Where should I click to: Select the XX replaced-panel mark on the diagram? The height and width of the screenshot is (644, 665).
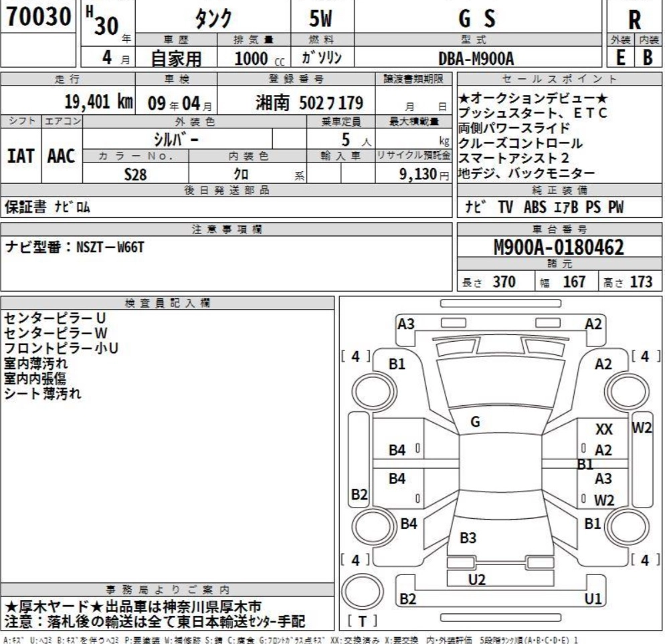pyautogui.click(x=604, y=428)
